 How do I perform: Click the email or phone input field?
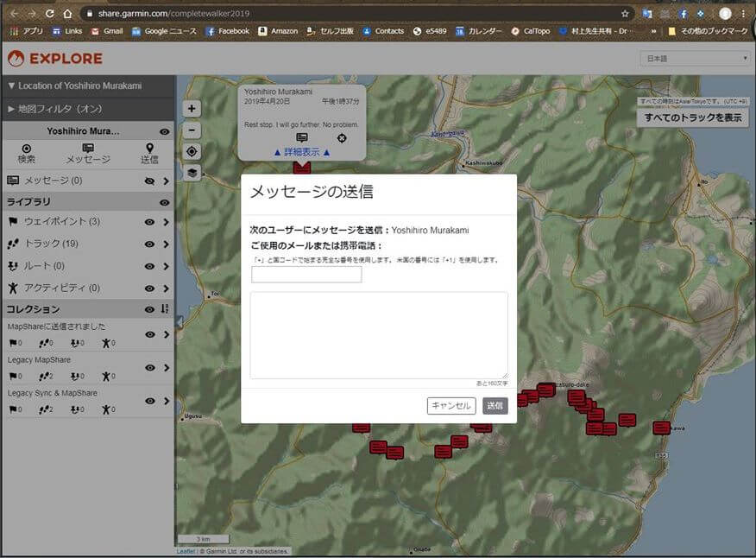point(306,275)
